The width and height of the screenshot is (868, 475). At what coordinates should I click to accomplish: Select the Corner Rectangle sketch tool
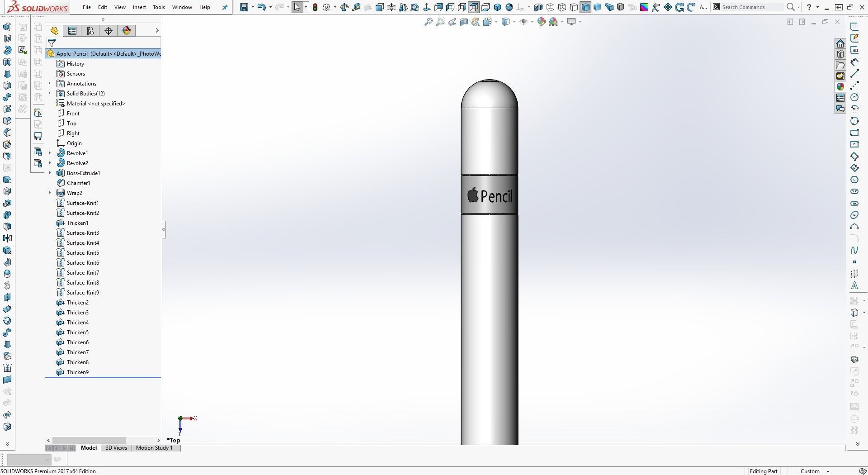click(854, 133)
